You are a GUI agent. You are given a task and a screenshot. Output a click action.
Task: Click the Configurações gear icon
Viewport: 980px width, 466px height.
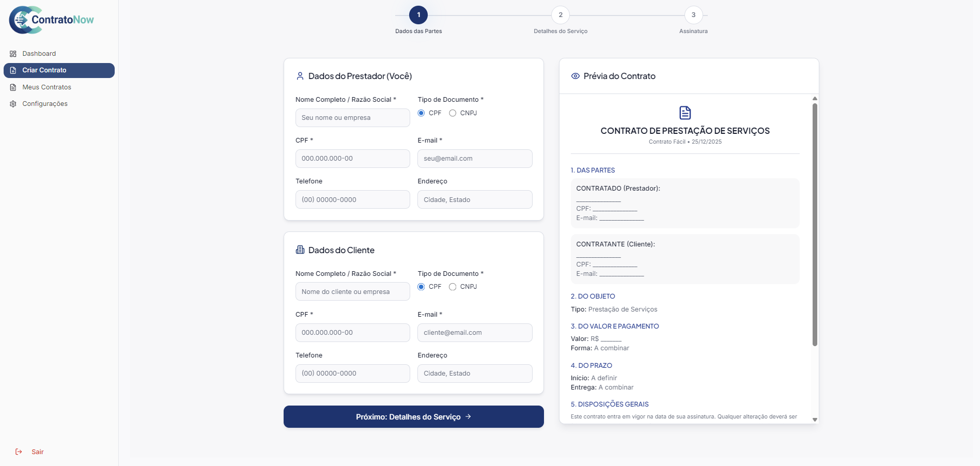click(13, 104)
